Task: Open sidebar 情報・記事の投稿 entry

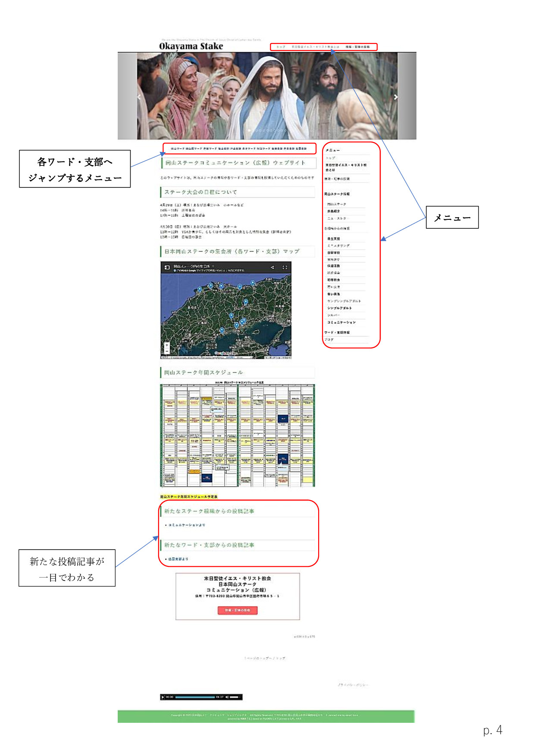Action: pos(337,178)
